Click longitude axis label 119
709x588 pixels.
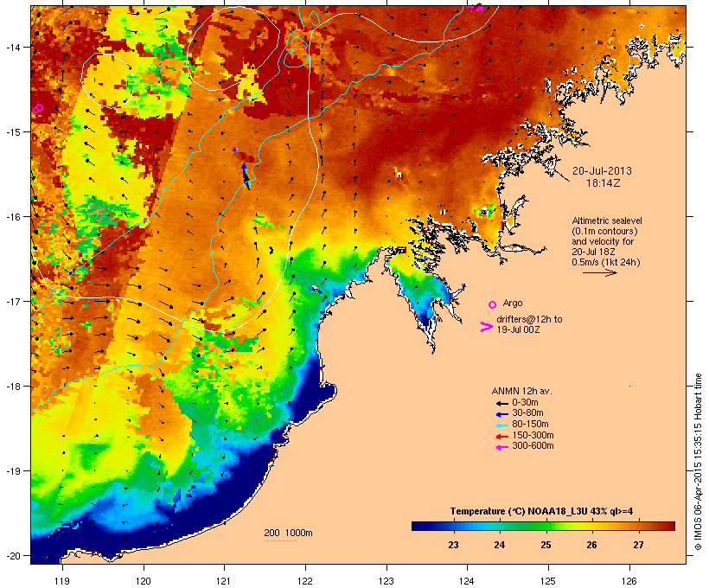click(62, 581)
